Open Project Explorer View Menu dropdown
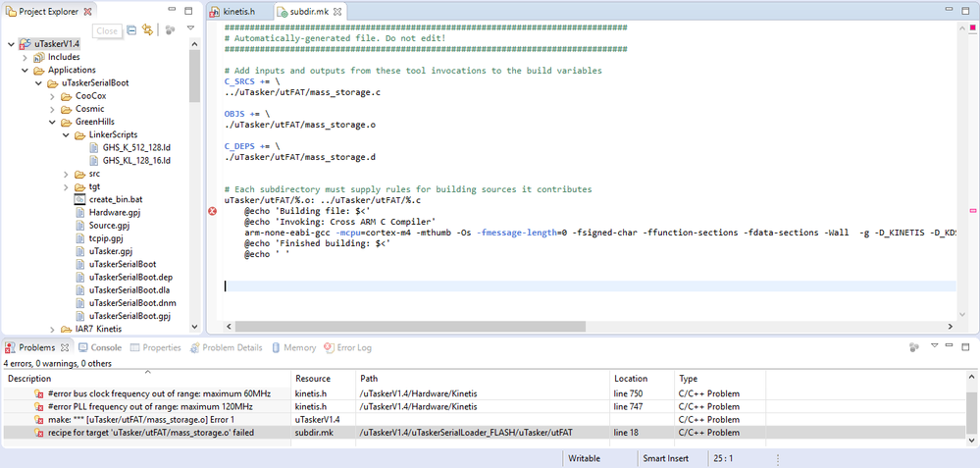Screen dimensions: 980x468 (190, 28)
